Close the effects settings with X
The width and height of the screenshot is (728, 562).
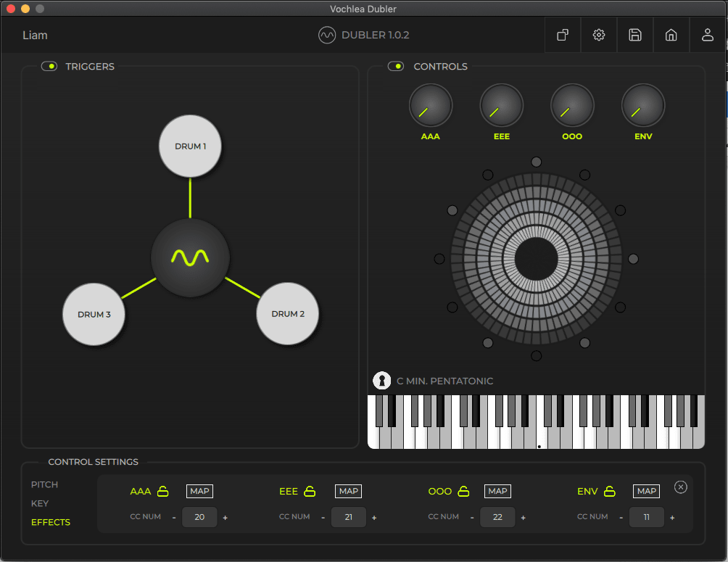(681, 487)
